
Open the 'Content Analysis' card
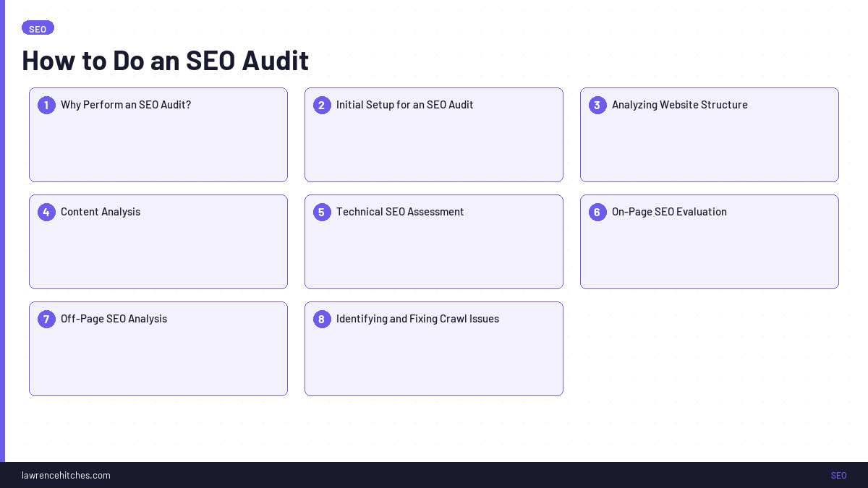[x=158, y=241]
